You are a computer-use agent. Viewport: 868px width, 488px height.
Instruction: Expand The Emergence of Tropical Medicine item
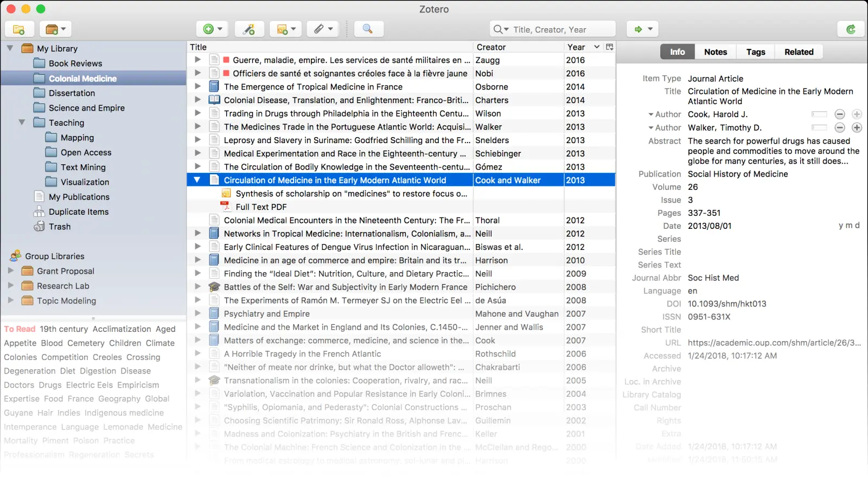click(197, 86)
